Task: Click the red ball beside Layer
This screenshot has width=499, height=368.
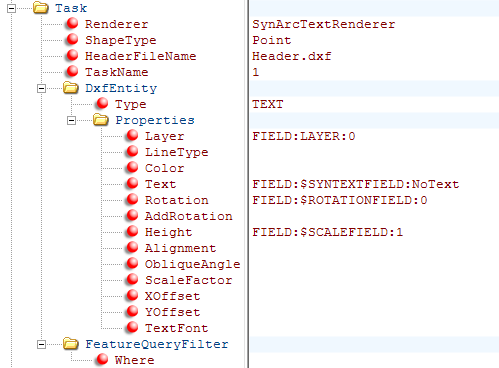Action: pos(132,136)
